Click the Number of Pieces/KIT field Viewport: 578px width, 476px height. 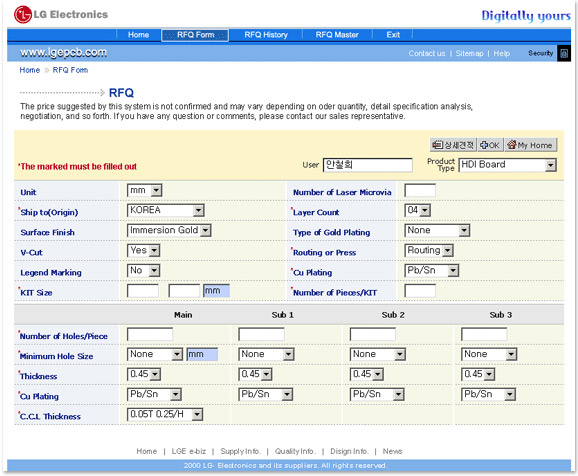click(x=420, y=291)
